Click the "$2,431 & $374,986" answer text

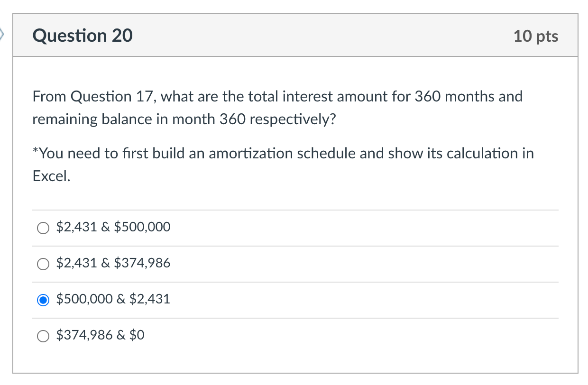113,263
